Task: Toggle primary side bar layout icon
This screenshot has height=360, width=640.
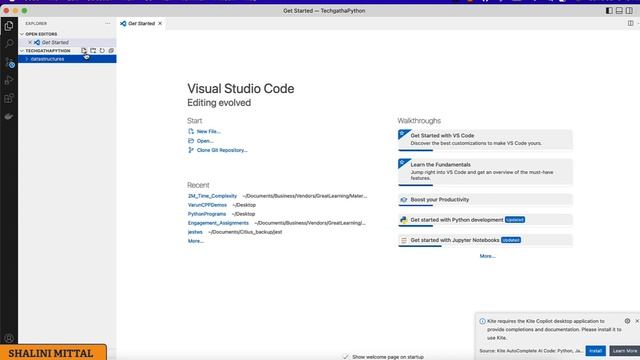Action: coord(609,11)
